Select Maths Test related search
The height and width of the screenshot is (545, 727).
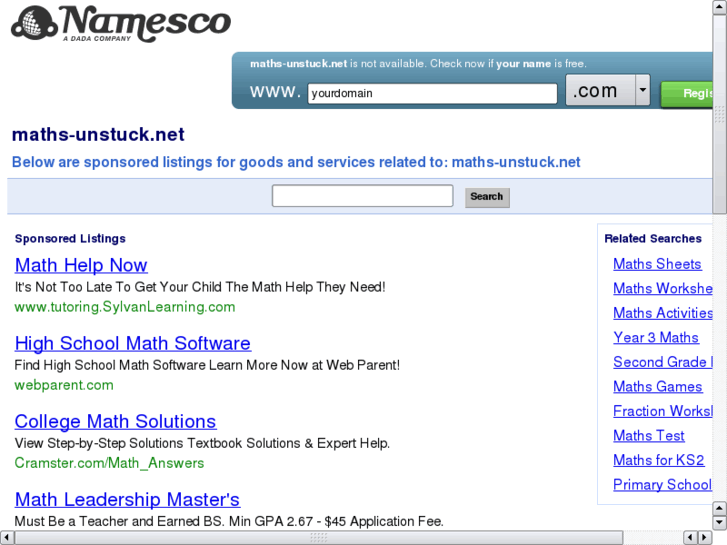click(649, 436)
